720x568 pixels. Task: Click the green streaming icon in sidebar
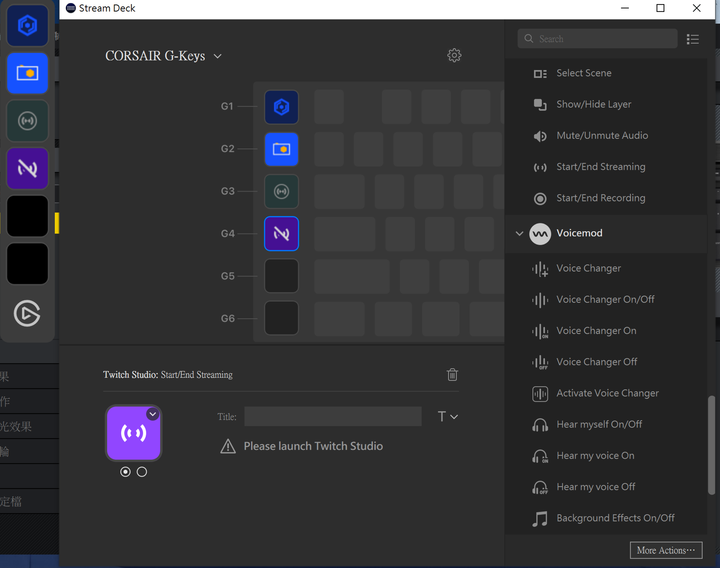[28, 121]
